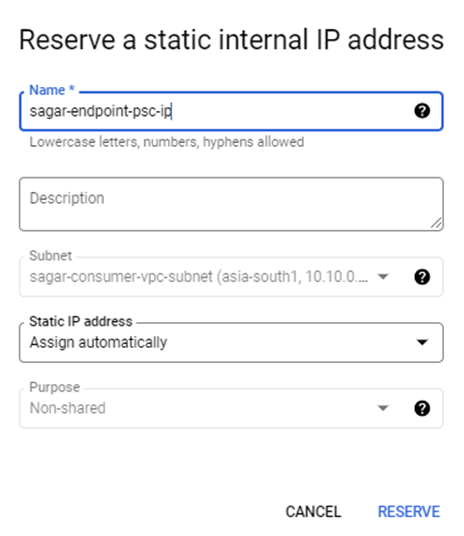Click the "Lowercase letters, numbers, hyphens allowed" hint
The width and height of the screenshot is (464, 536).
coord(167,142)
